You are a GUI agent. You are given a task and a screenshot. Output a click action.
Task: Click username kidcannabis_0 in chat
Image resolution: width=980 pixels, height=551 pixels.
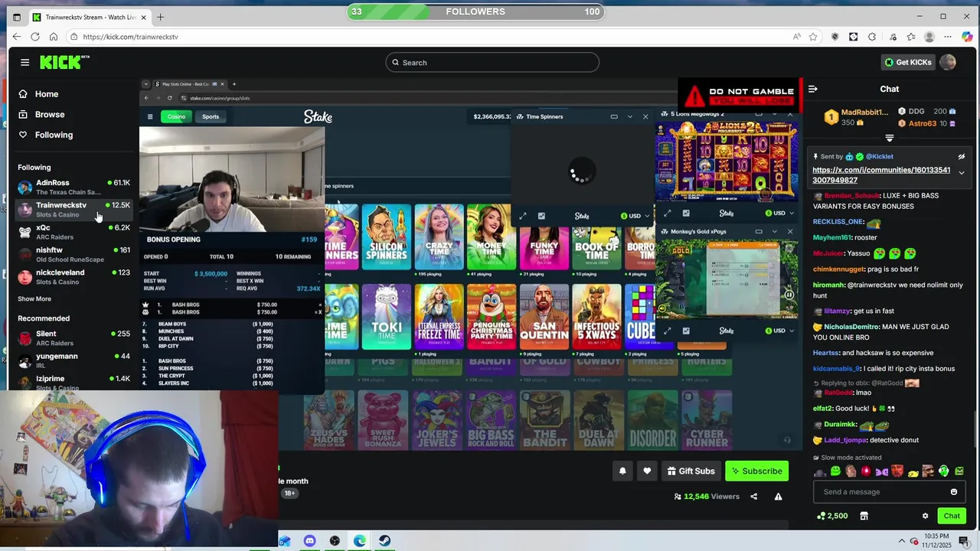[x=837, y=369]
